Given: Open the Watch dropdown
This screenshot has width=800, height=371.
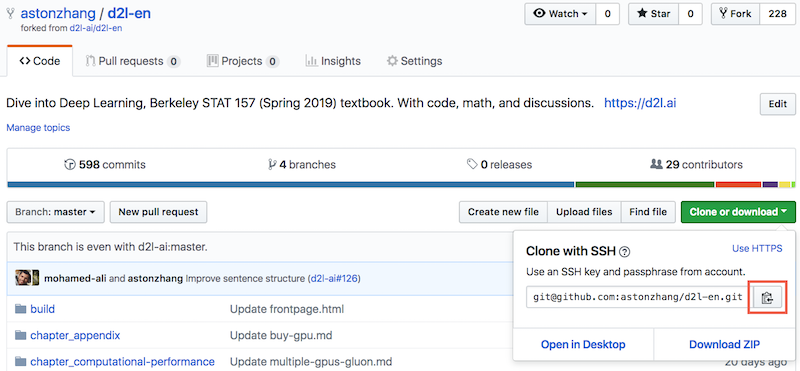Looking at the screenshot, I should click(x=560, y=14).
